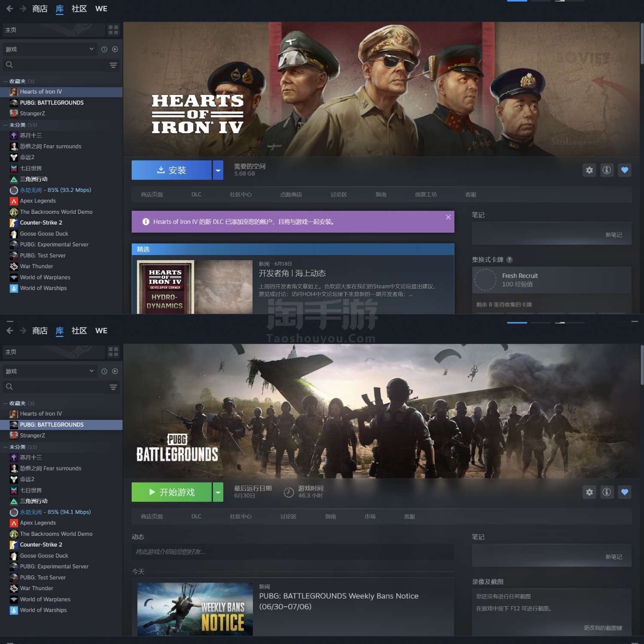Click top window vertical scrollbar

coord(642,44)
